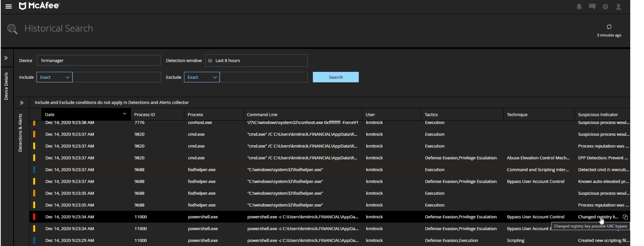Refresh the search results

pos(609,27)
